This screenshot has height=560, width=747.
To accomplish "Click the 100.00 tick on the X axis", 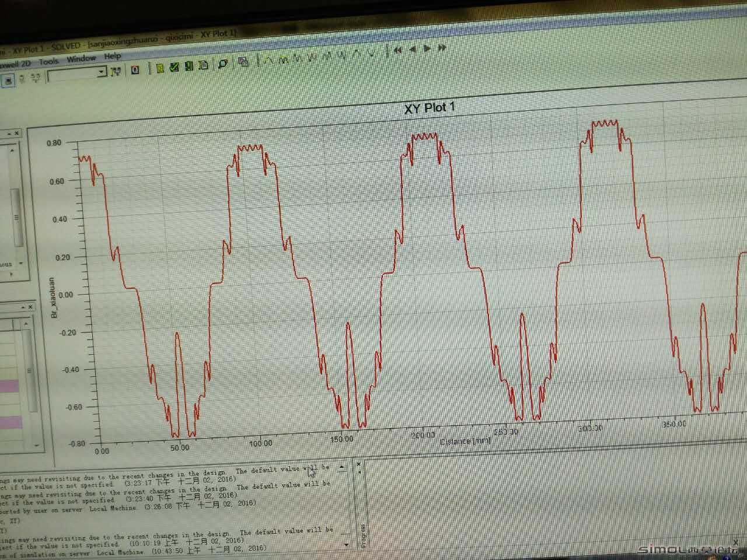I will point(260,443).
